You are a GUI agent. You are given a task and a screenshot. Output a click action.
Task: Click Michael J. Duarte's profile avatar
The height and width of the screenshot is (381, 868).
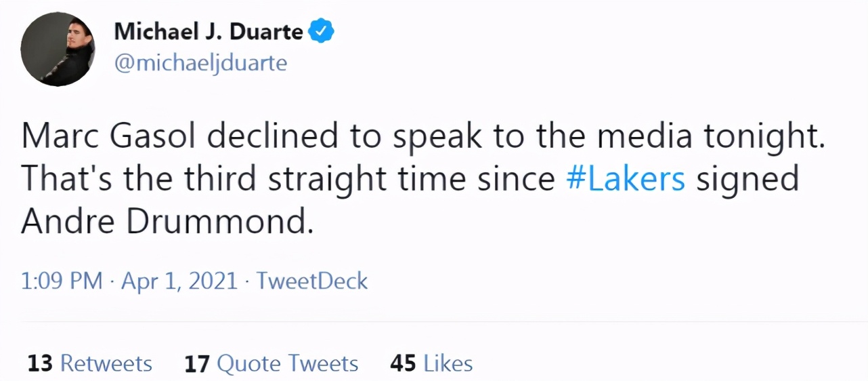57,49
